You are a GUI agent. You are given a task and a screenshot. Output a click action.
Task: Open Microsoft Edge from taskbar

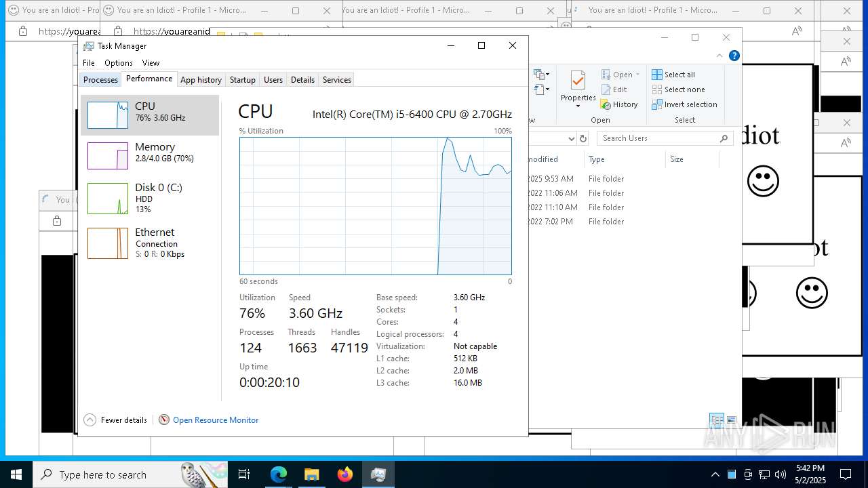(279, 474)
